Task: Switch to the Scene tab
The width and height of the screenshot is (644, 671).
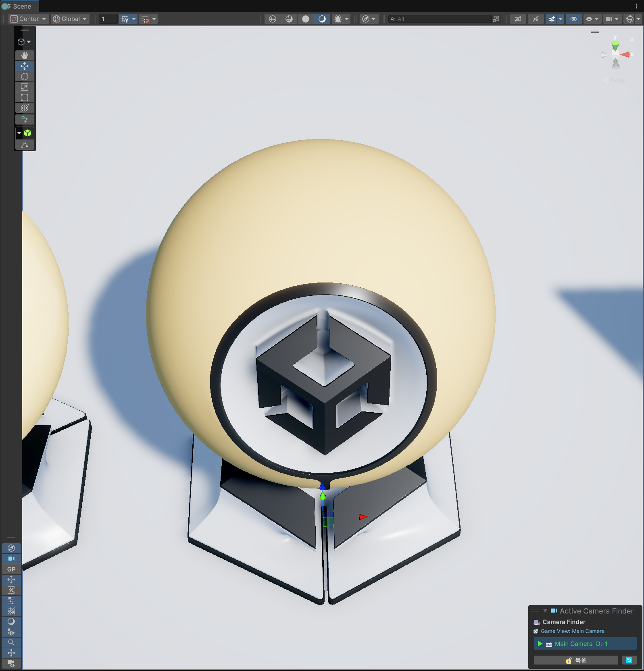Action: [19, 6]
